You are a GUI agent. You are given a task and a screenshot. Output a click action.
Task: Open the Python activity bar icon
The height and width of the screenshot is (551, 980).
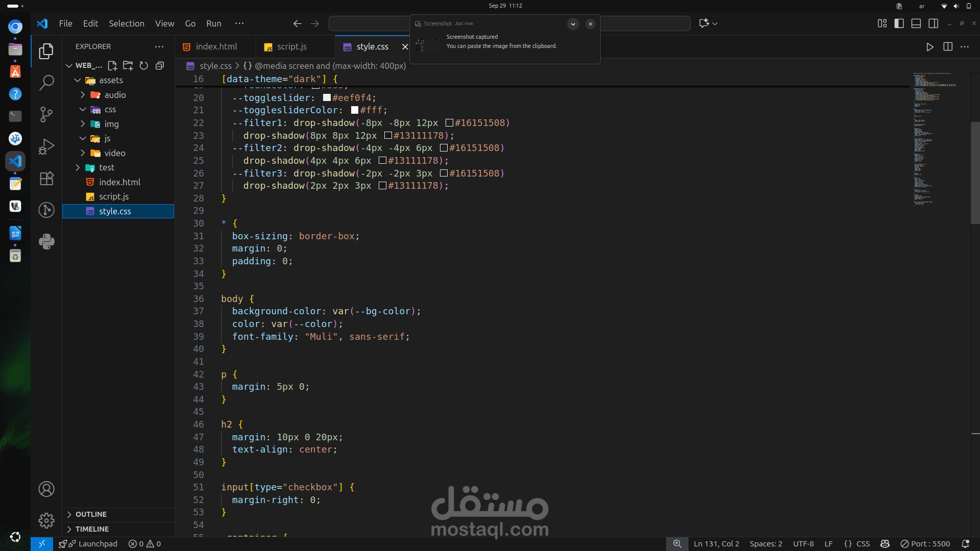46,241
